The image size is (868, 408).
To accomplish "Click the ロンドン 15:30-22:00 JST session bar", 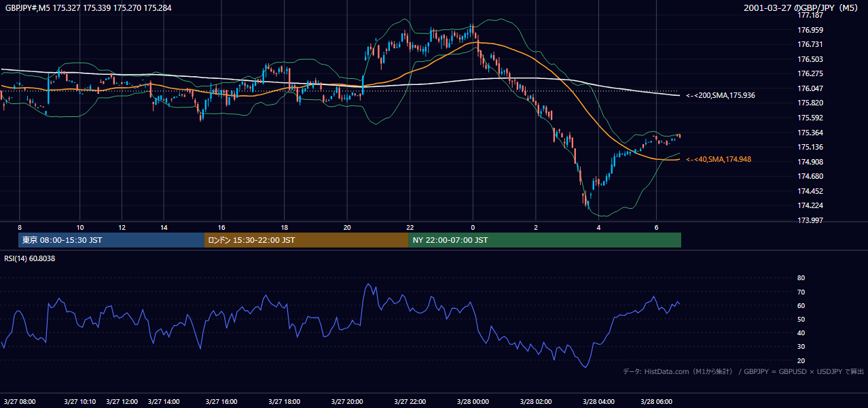I will pyautogui.click(x=306, y=240).
